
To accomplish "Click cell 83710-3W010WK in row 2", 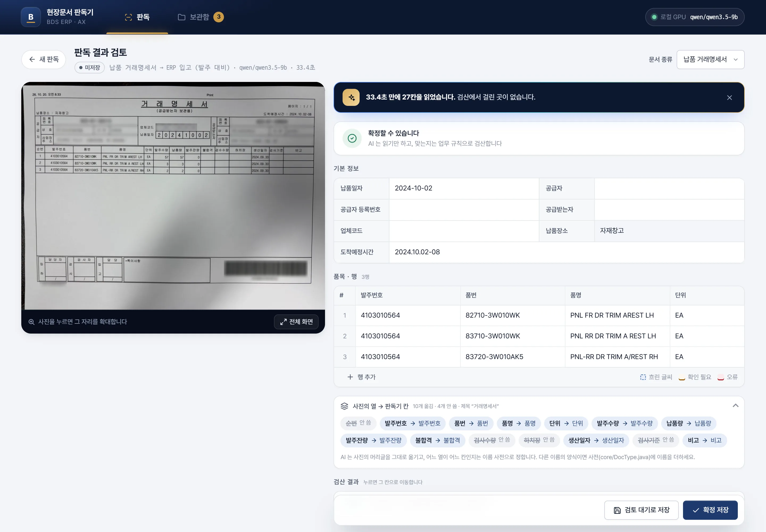I will click(513, 336).
